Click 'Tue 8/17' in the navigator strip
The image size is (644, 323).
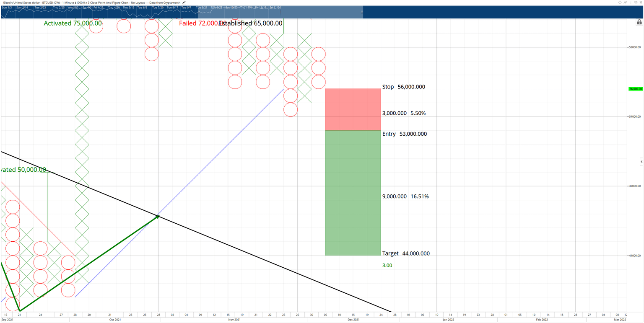tap(173, 8)
